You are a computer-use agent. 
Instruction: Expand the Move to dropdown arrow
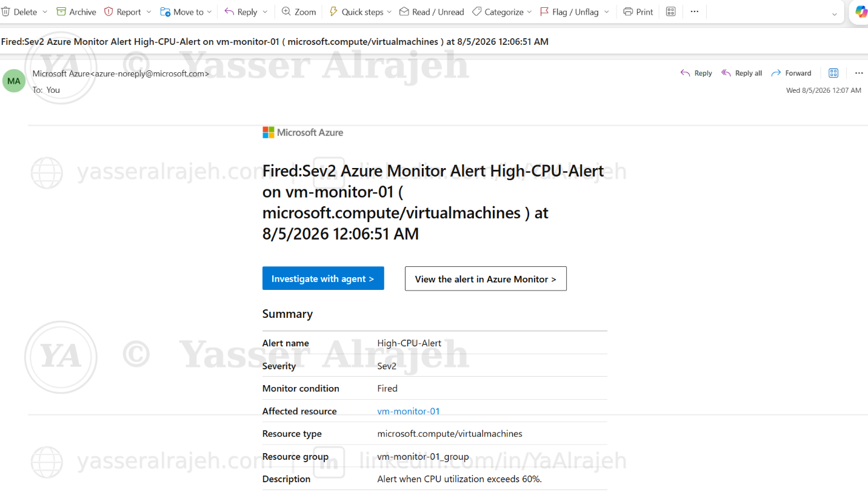pyautogui.click(x=210, y=12)
